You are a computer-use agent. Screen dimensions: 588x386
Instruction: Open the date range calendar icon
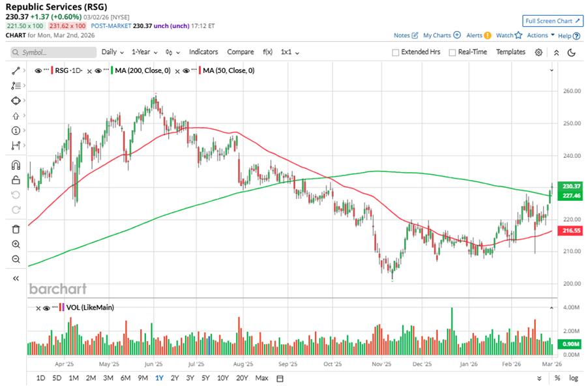coord(280,378)
